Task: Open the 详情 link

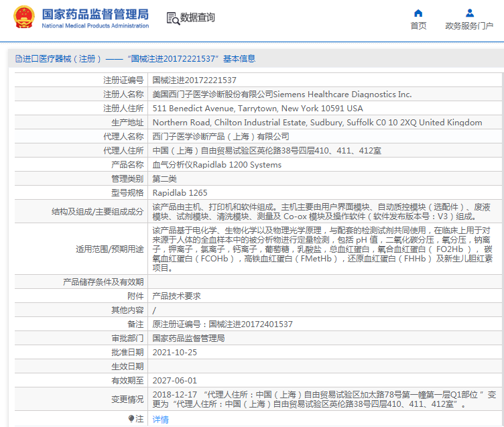Action: pyautogui.click(x=160, y=419)
